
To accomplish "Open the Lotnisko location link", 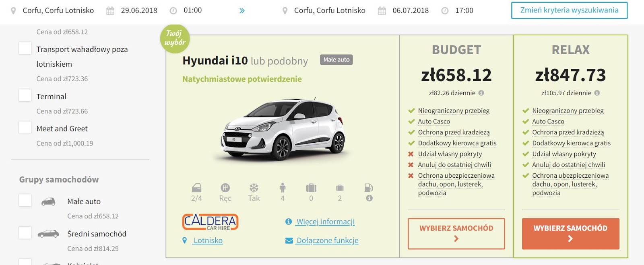I will 208,240.
